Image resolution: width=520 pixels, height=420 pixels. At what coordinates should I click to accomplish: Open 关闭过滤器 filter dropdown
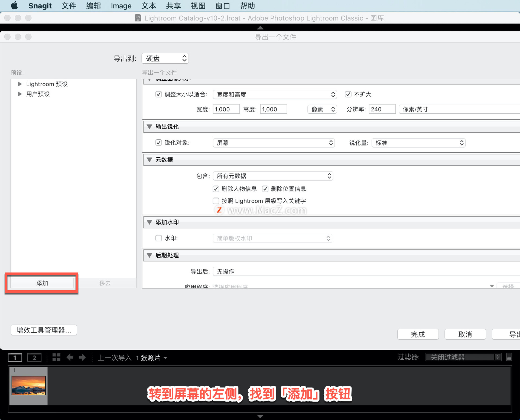click(x=463, y=357)
